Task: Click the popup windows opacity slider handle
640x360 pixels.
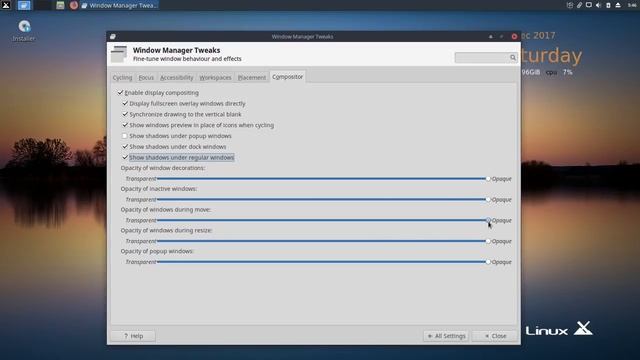Action: pos(488,262)
